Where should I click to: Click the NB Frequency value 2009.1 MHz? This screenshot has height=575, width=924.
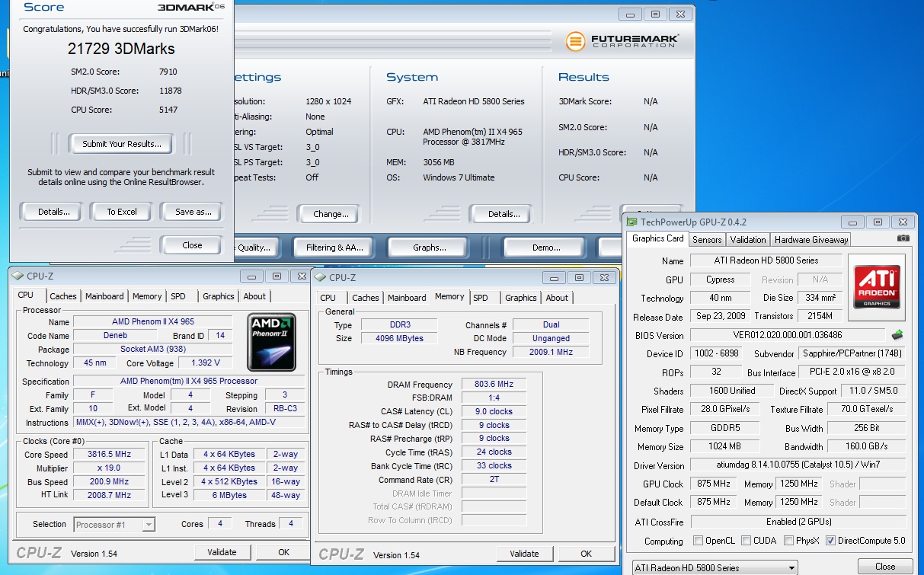tap(551, 352)
